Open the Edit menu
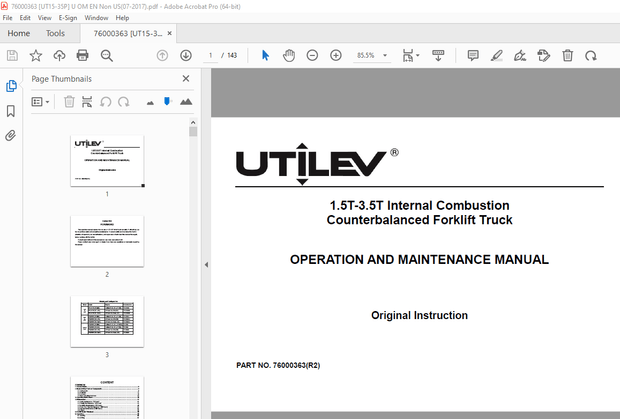Image resolution: width=620 pixels, height=419 pixels. click(x=25, y=18)
